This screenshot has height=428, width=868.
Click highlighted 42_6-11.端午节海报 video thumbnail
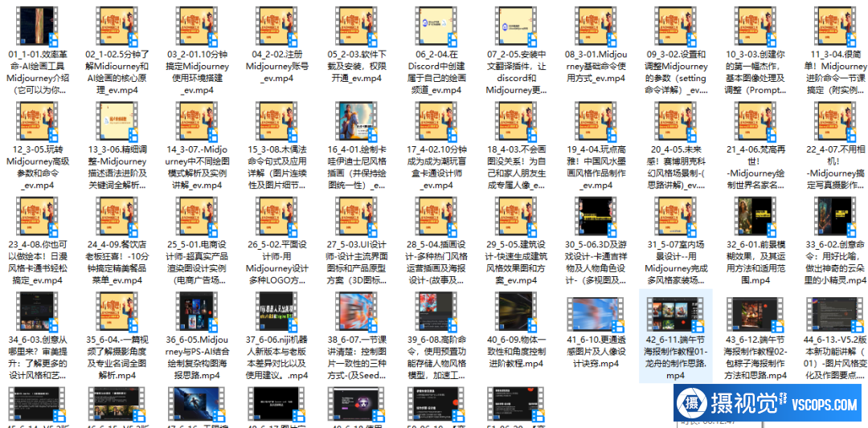click(x=677, y=316)
